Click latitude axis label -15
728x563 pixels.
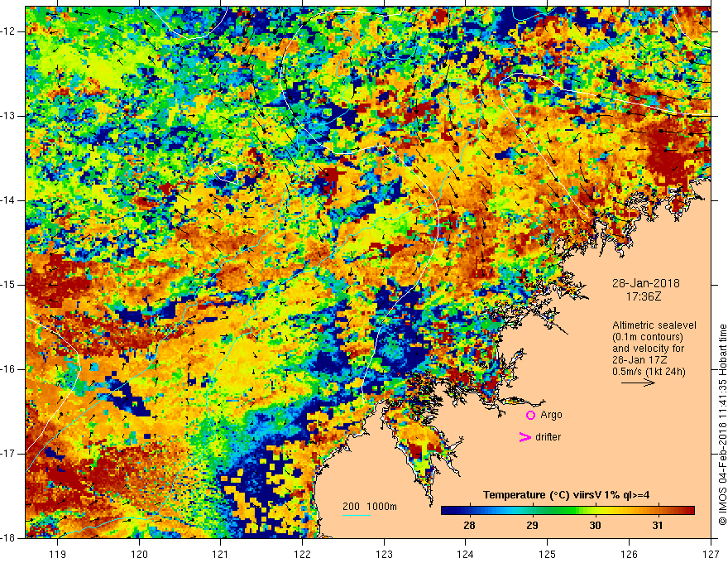8,285
